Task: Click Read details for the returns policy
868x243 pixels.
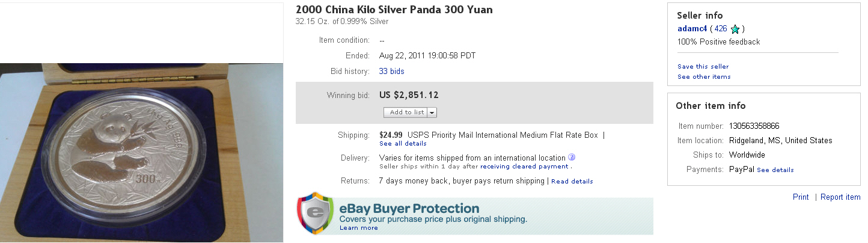Action: tap(572, 182)
